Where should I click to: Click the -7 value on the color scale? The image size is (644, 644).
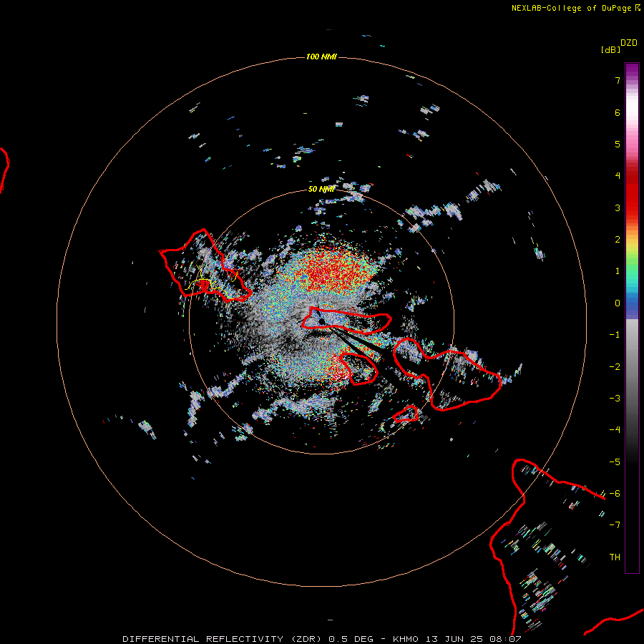(x=615, y=525)
